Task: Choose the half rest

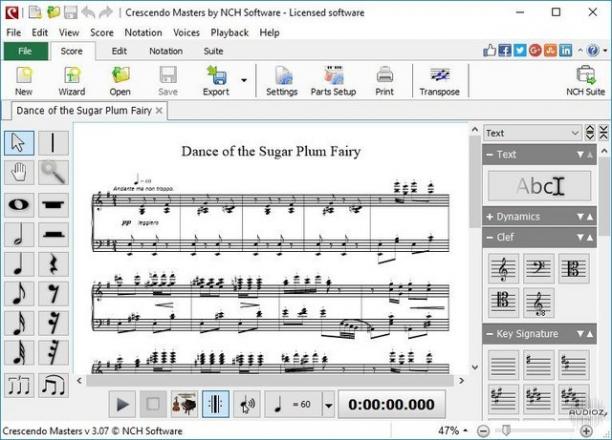Action: click(x=53, y=234)
